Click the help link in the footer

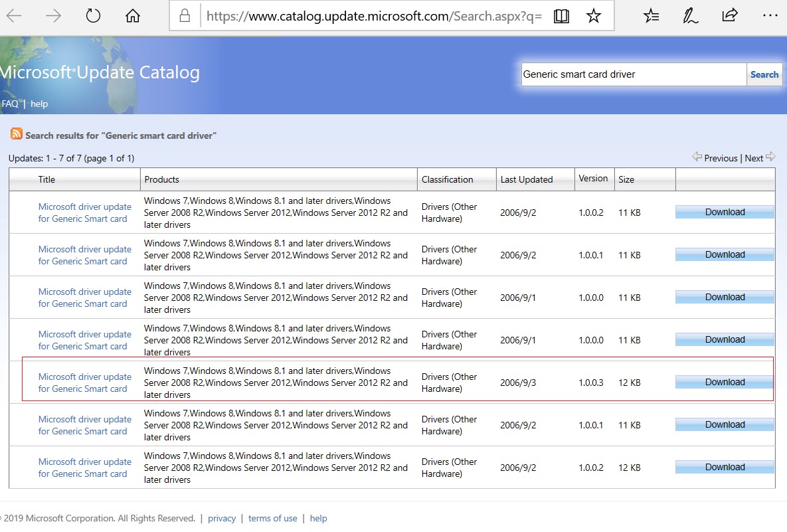point(318,518)
